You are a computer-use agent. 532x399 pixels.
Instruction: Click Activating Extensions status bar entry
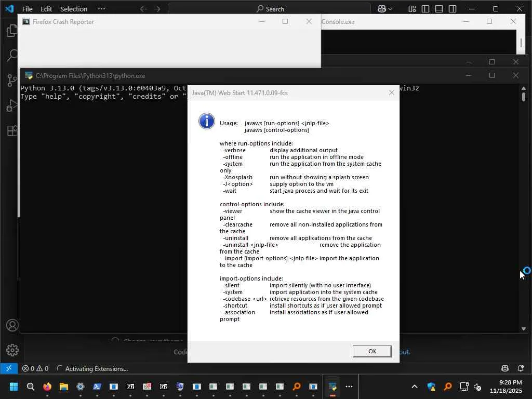coord(92,368)
